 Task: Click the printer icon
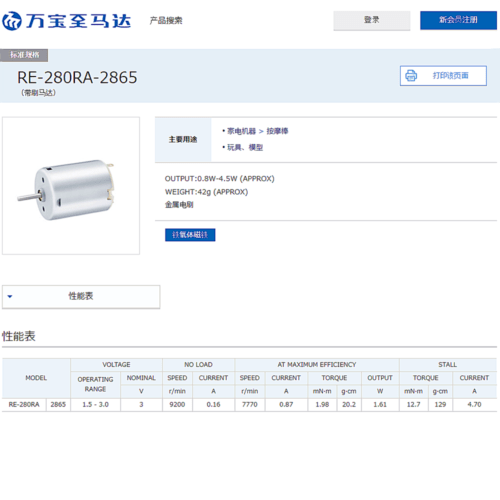click(411, 76)
